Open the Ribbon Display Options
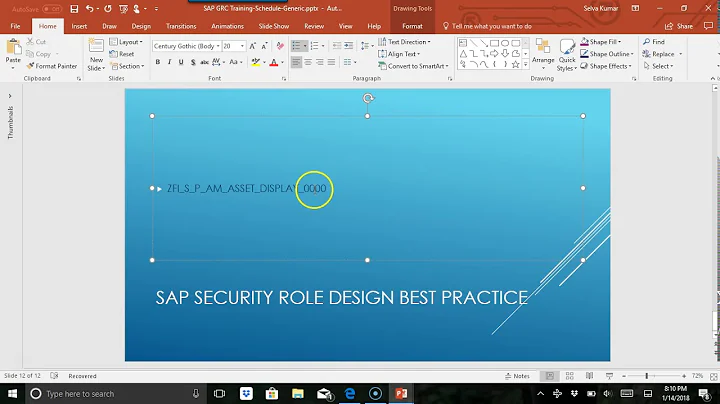This screenshot has height=404, width=720. [636, 8]
